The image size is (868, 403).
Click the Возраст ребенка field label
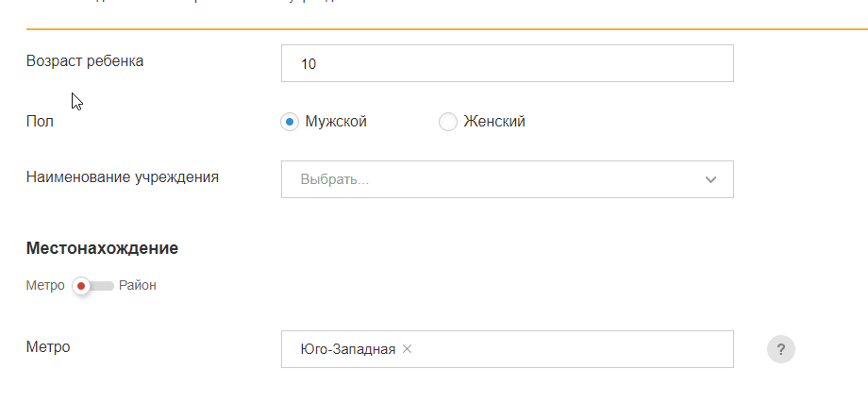tap(85, 61)
